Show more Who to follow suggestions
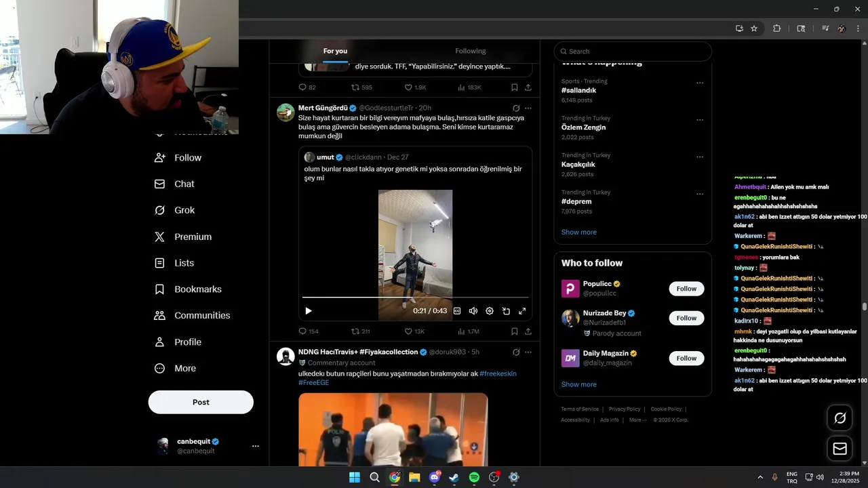 point(578,384)
